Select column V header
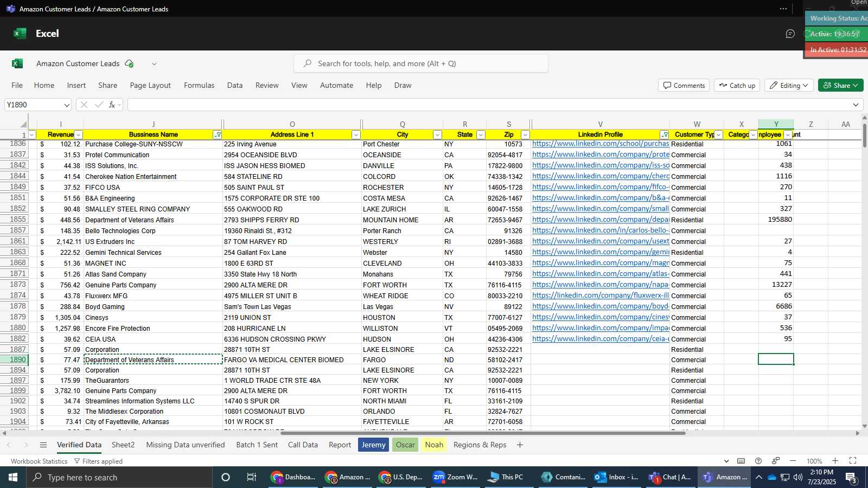 (x=601, y=124)
